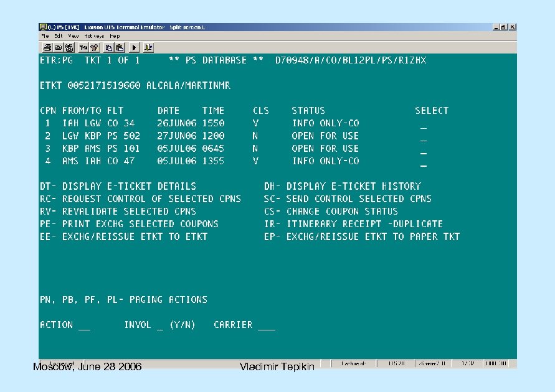This screenshot has width=555, height=392.
Task: Click EE- EXCHG/REISSUE ETKT TO ETKT
Action: point(123,236)
